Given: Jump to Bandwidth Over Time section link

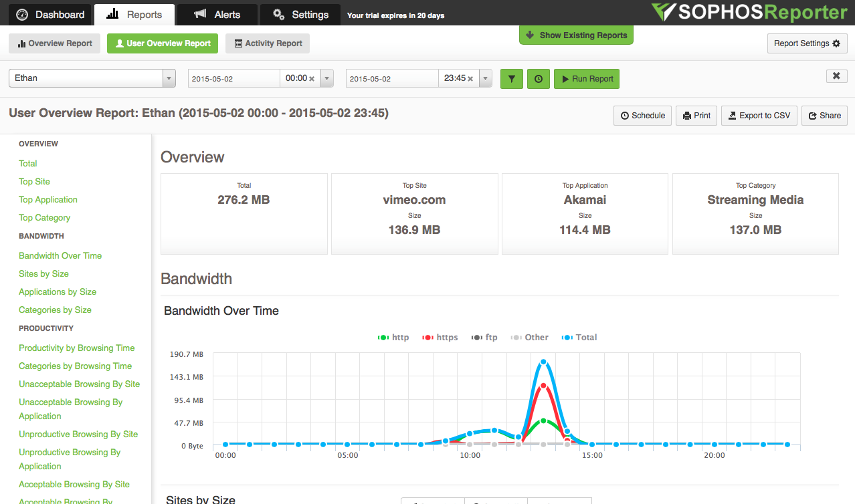Looking at the screenshot, I should (x=60, y=255).
